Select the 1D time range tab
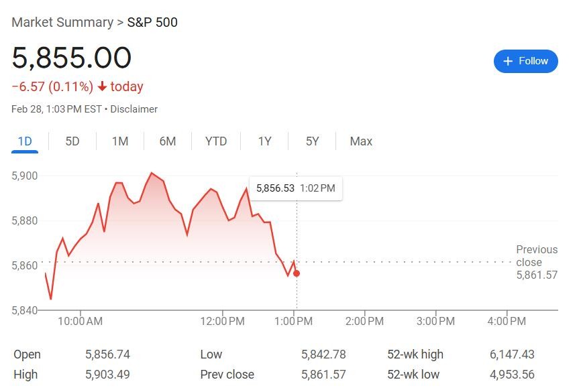Viewport: 579px width, 392px height. click(25, 141)
